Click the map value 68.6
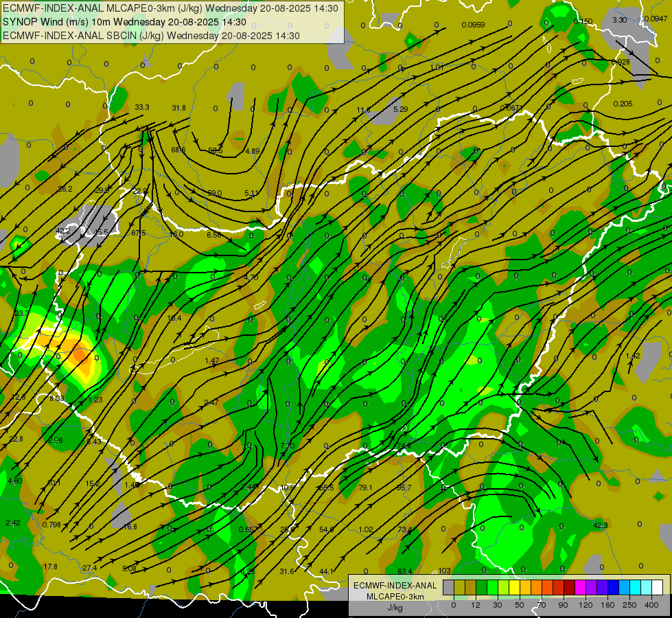This screenshot has height=618, width=672. point(178,150)
